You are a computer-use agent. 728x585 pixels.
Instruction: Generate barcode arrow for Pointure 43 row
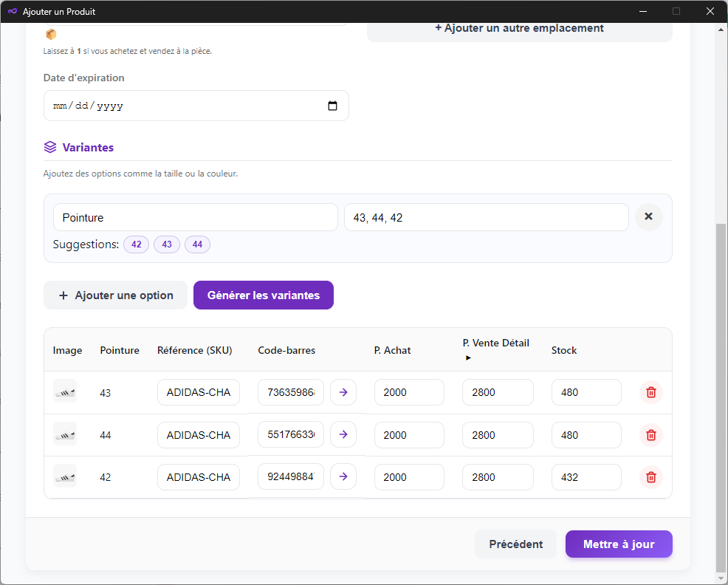[x=343, y=392]
